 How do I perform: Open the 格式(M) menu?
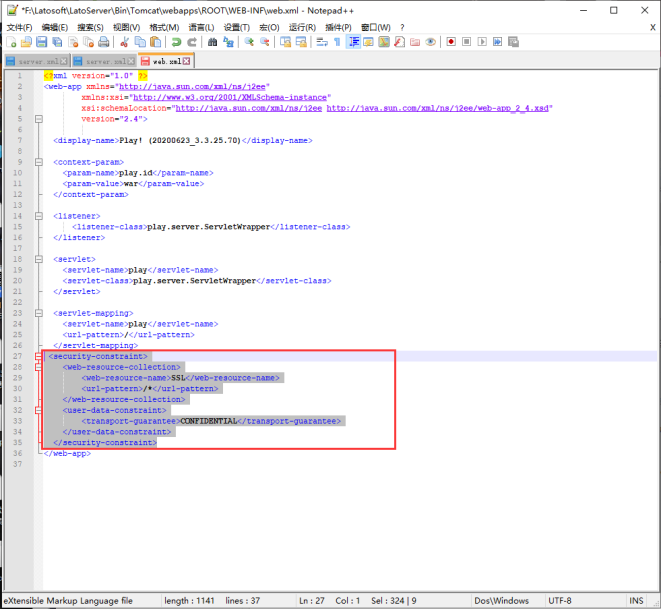[164, 27]
